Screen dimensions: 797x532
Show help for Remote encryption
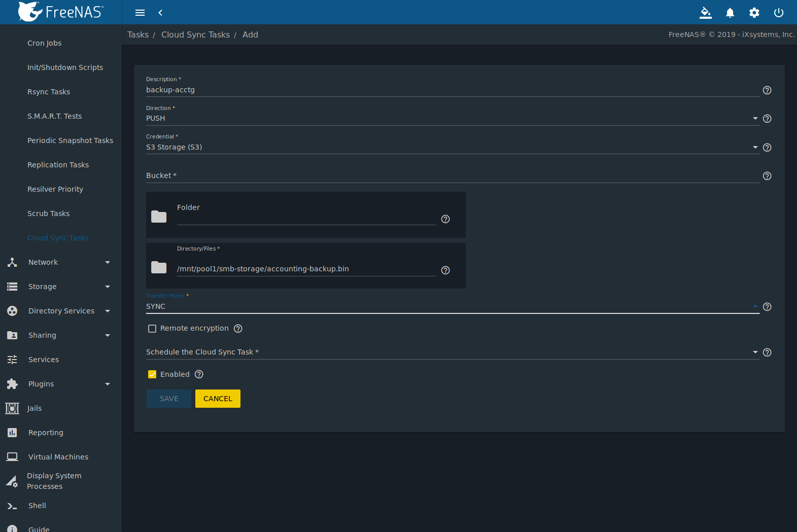pos(238,329)
